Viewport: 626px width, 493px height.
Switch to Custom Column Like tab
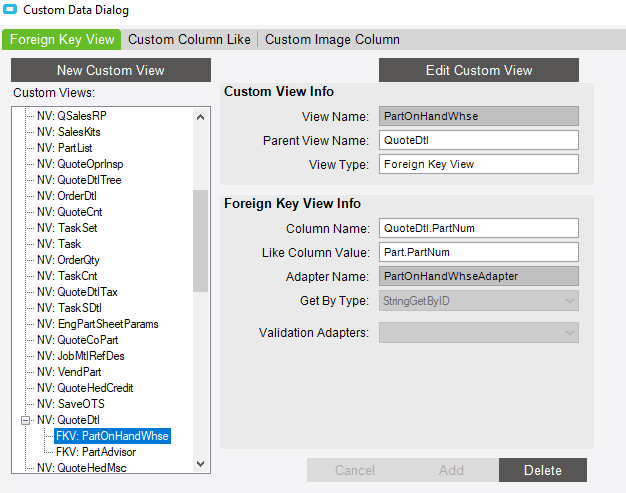[x=189, y=40]
